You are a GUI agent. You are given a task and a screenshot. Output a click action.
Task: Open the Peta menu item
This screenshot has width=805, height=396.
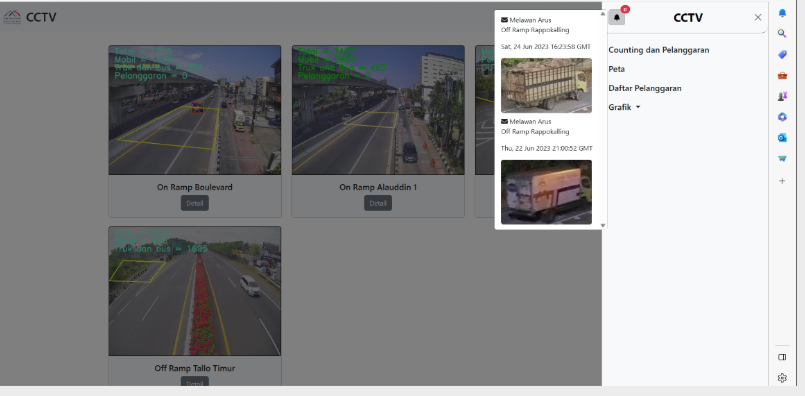tap(617, 69)
